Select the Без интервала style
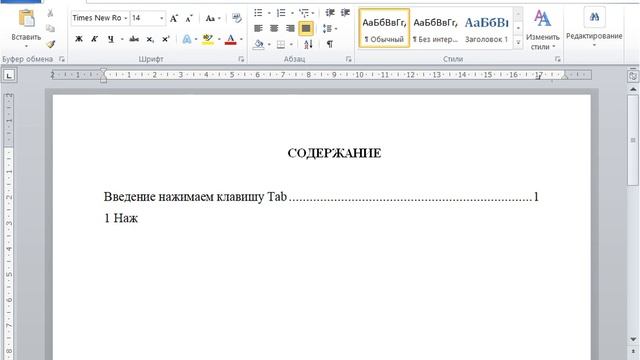Image resolution: width=640 pixels, height=360 pixels. pyautogui.click(x=435, y=29)
